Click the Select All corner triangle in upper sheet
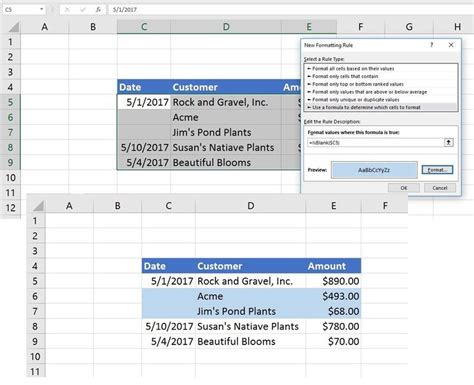 coord(14,27)
